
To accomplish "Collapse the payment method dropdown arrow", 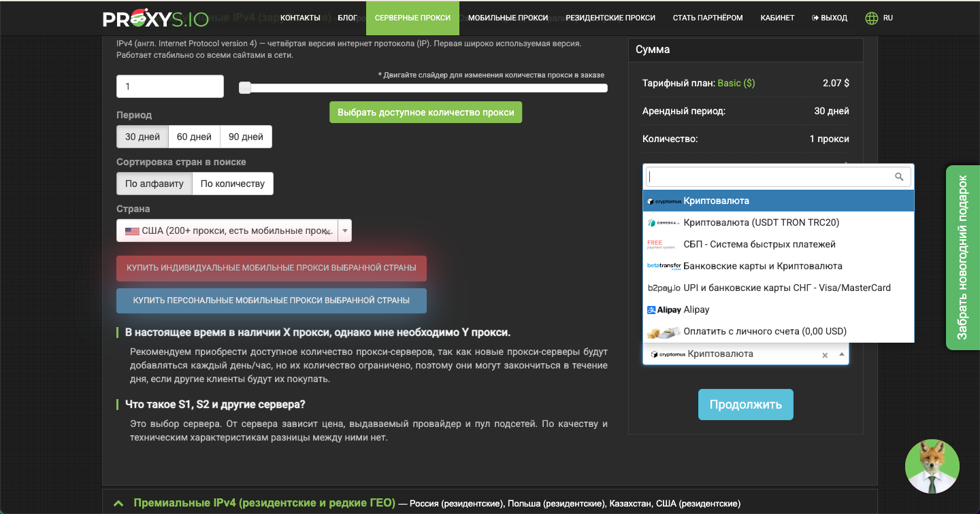I will click(x=841, y=354).
